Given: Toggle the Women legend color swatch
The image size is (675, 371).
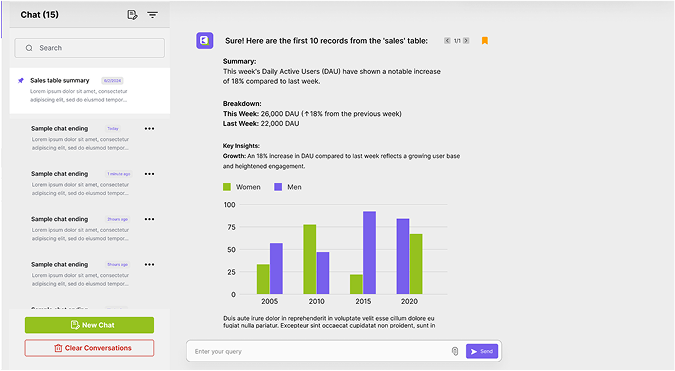Looking at the screenshot, I should coord(227,187).
